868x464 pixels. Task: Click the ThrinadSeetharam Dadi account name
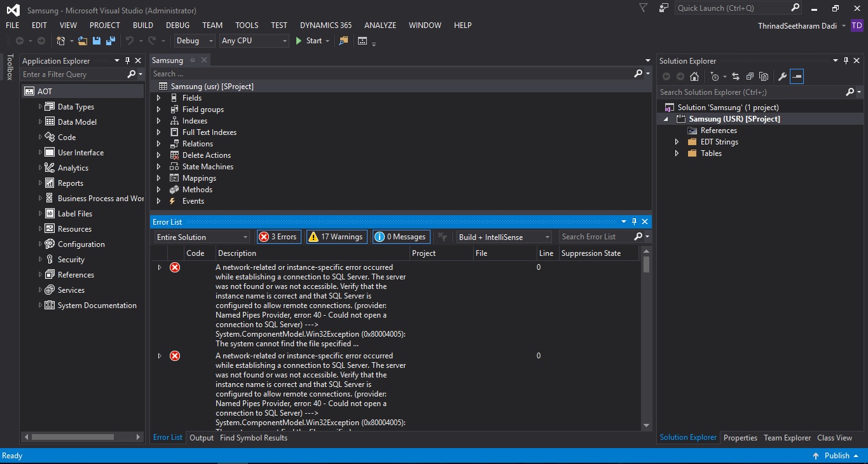(x=798, y=25)
